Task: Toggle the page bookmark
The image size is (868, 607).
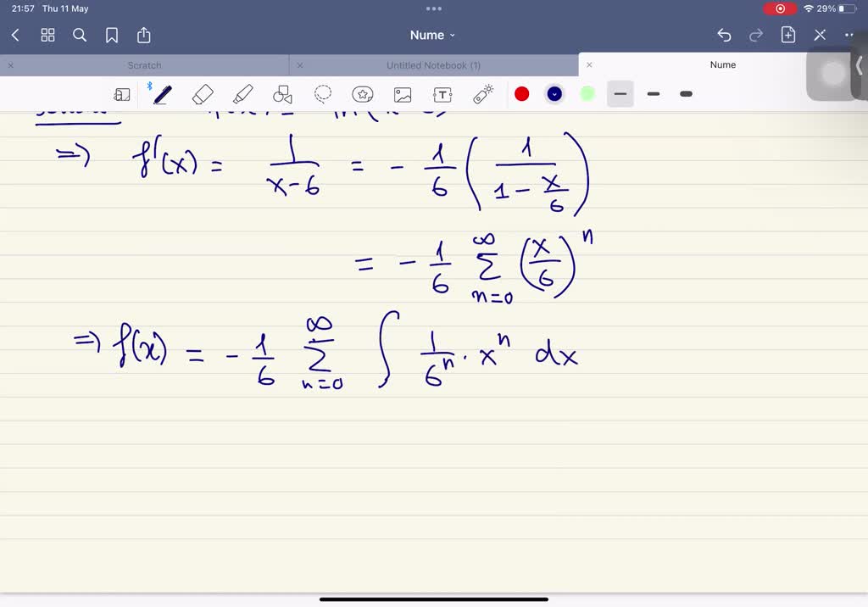Action: click(x=111, y=36)
